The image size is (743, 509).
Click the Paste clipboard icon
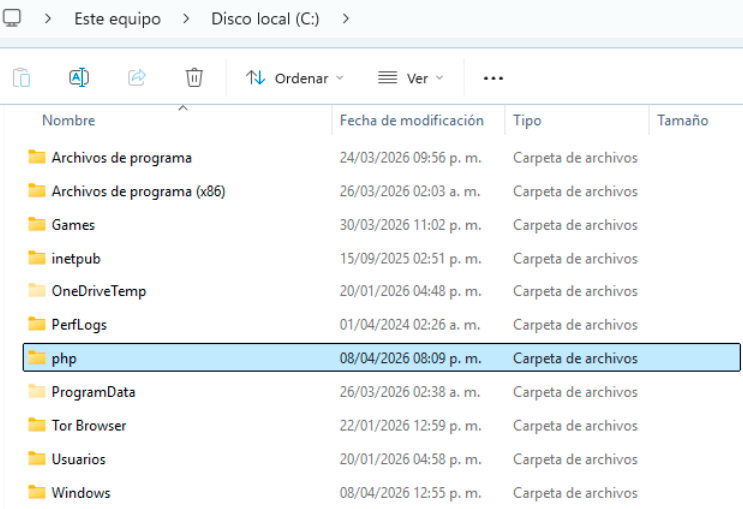click(x=21, y=78)
